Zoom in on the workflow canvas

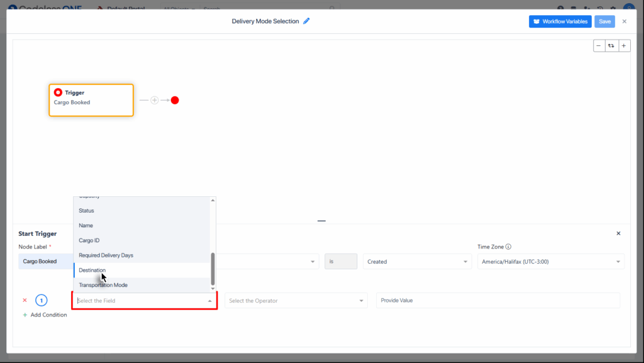tap(623, 45)
